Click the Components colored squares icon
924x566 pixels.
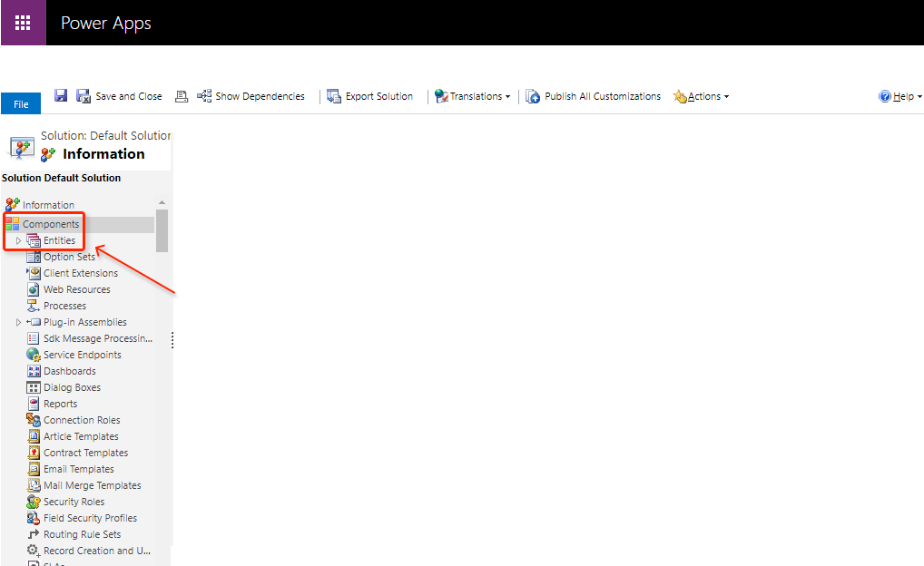coord(13,224)
